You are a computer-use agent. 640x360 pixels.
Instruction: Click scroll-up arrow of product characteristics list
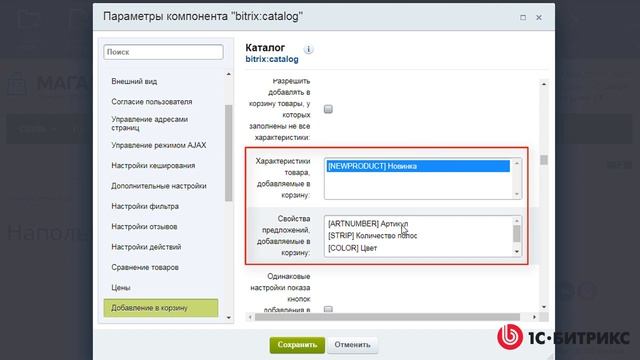tap(517, 163)
